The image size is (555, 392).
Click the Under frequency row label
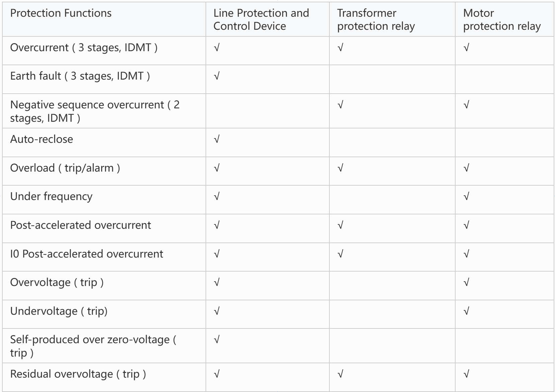pyautogui.click(x=51, y=196)
